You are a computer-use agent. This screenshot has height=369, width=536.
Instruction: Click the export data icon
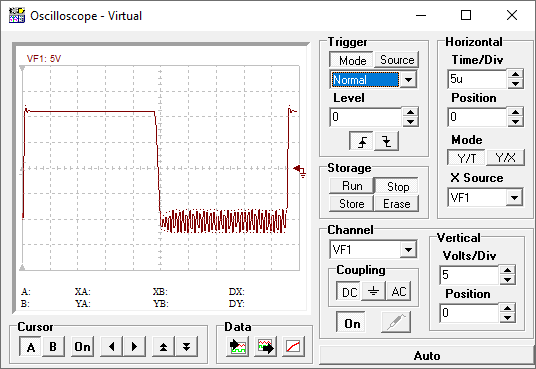[x=266, y=347]
